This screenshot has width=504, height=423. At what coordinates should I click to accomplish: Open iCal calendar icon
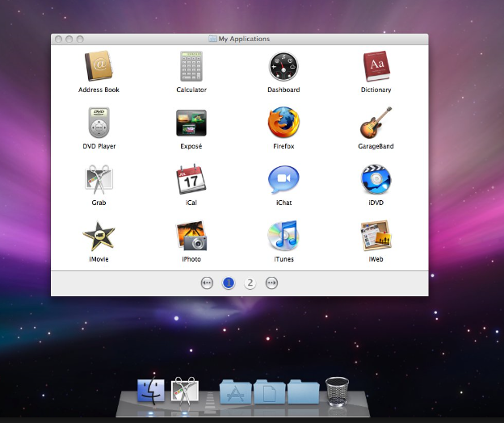pos(191,179)
